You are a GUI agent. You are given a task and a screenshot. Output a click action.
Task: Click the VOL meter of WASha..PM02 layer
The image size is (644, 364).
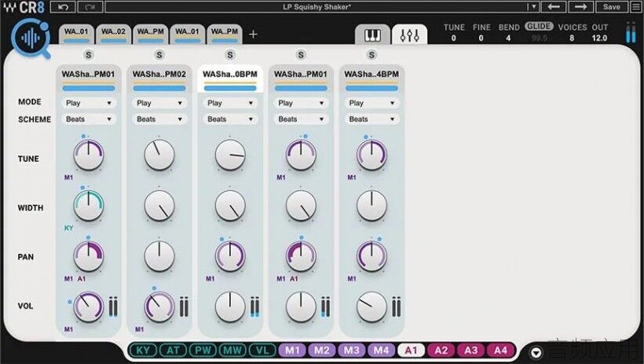tap(184, 307)
